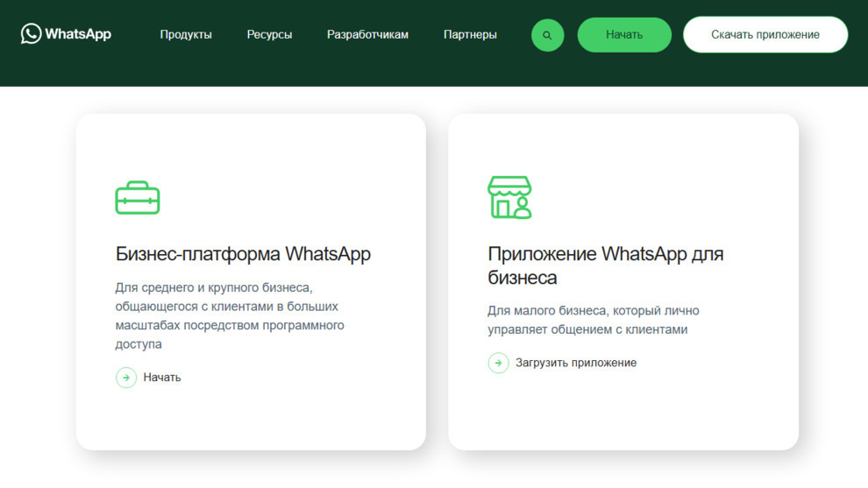Click the arrow circle beside the card's Начать link

(x=126, y=378)
